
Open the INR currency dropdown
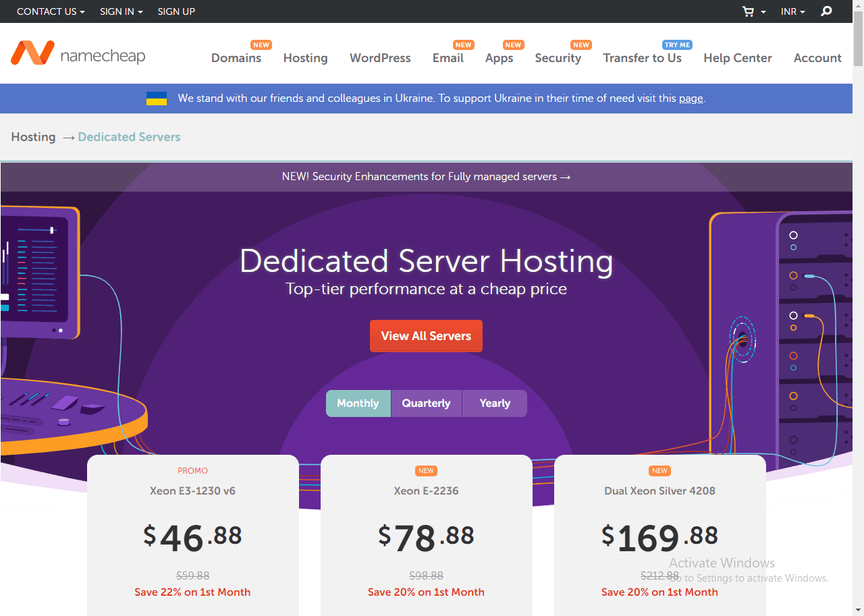point(792,11)
